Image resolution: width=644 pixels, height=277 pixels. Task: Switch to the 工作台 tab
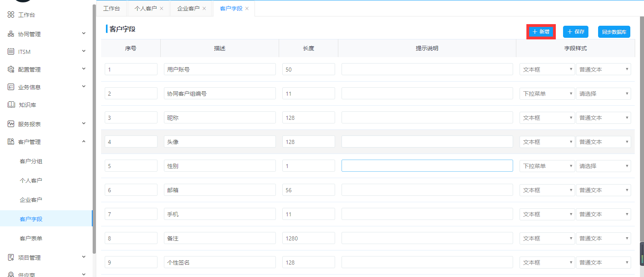[x=112, y=8]
